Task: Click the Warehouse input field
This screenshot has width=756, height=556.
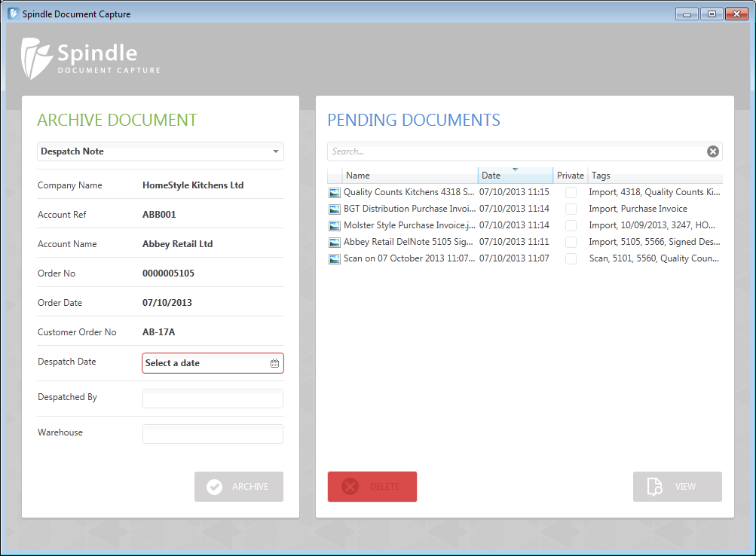Action: (213, 434)
